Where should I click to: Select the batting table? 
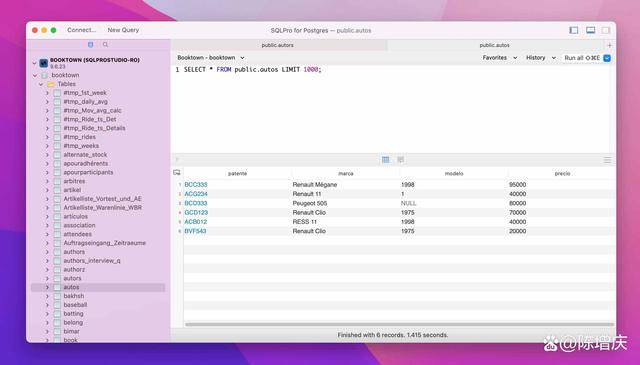[73, 314]
